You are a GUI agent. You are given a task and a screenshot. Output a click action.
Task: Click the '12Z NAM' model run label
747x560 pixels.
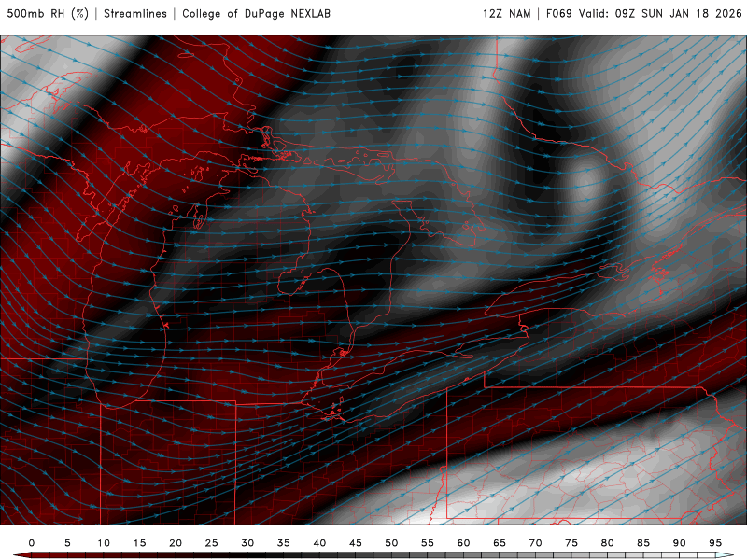click(x=507, y=14)
